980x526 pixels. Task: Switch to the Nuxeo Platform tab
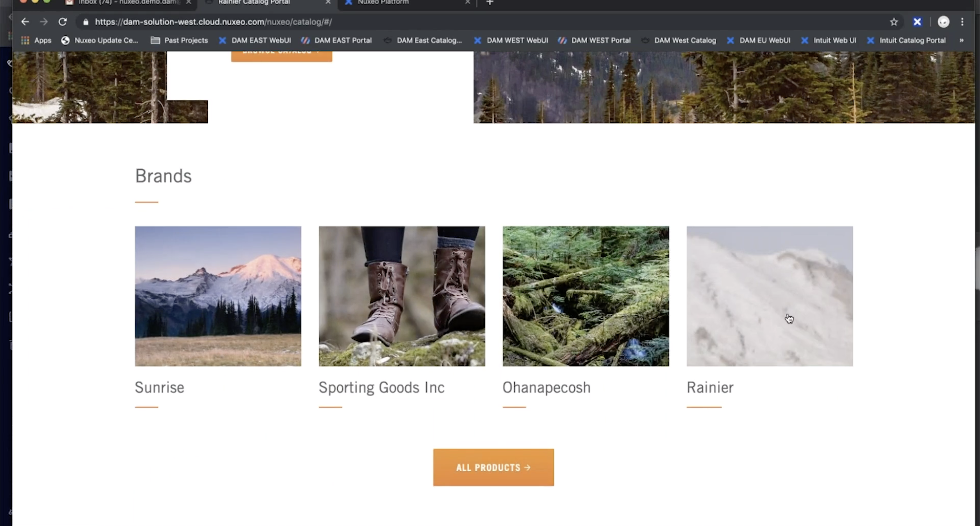(x=383, y=3)
